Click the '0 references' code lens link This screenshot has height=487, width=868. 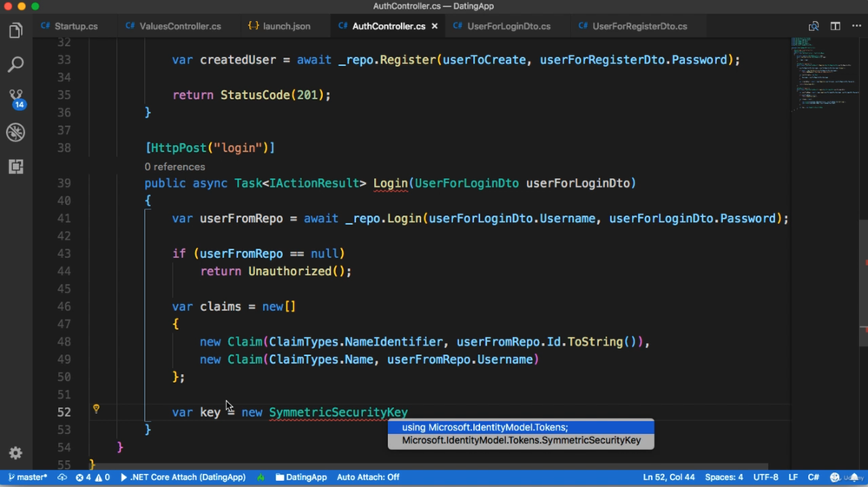click(174, 167)
